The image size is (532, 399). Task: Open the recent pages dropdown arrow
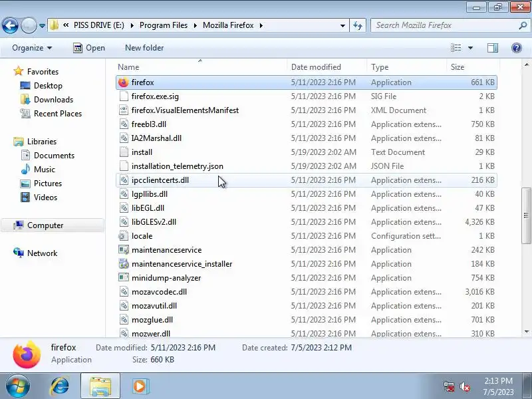pyautogui.click(x=42, y=26)
